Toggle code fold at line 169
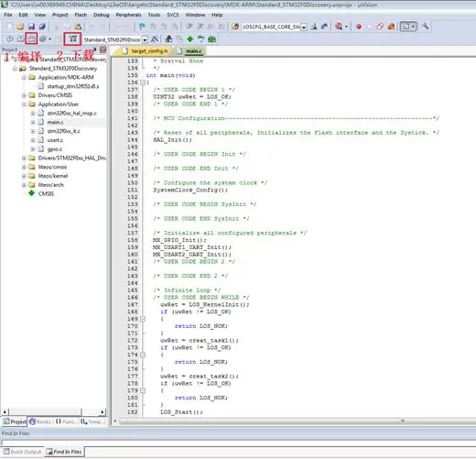The width and height of the screenshot is (476, 459). (143, 319)
